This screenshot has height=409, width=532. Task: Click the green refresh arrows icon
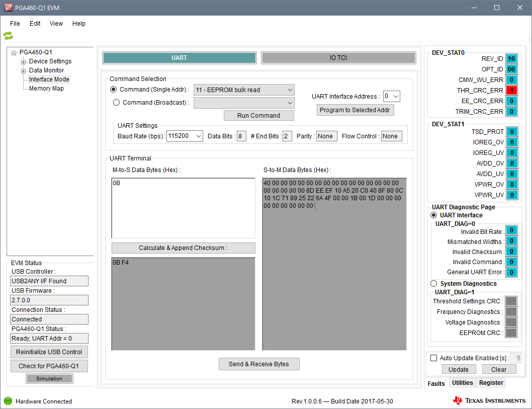click(x=8, y=35)
